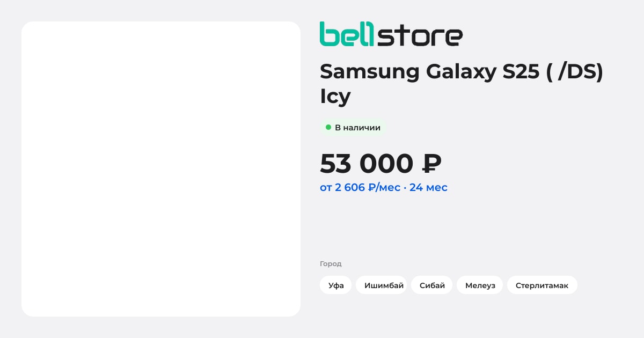The height and width of the screenshot is (338, 644).
Task: Click the ruble sign beside 53 000
Action: 432,164
